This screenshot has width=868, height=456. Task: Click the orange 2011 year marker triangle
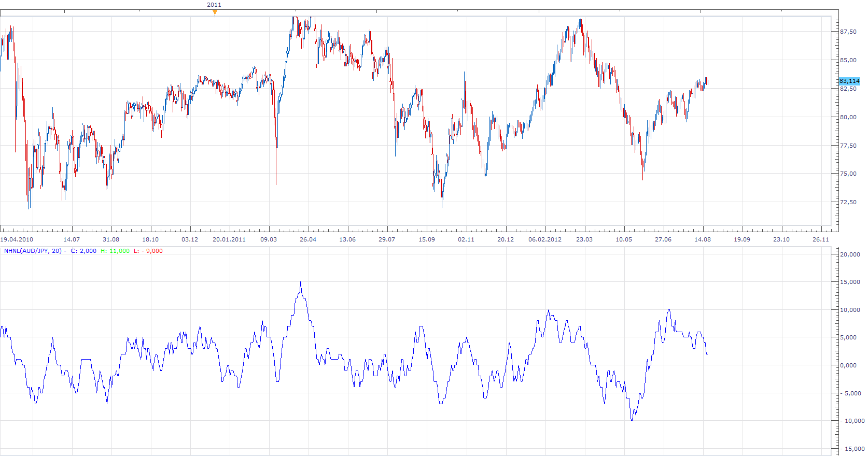(x=215, y=12)
